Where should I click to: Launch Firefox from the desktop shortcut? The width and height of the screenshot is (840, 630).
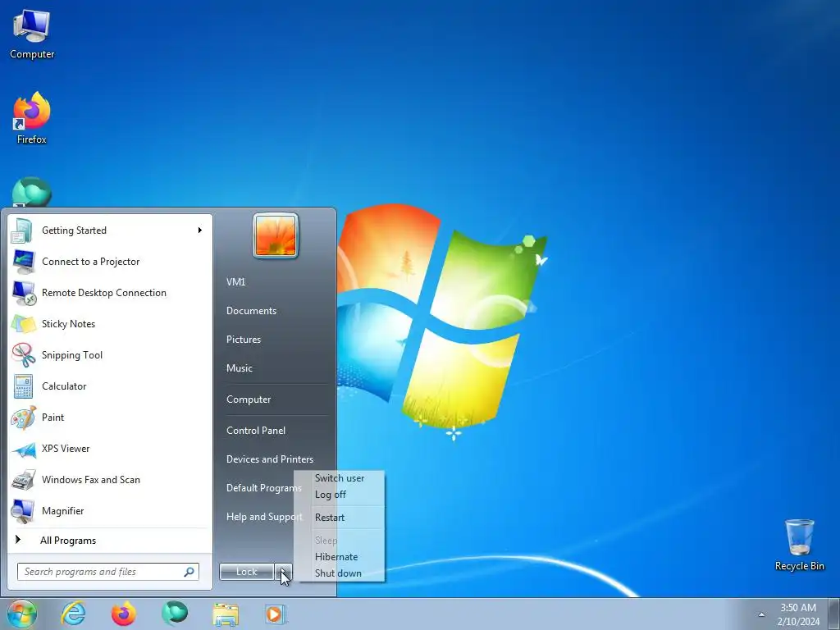point(32,118)
